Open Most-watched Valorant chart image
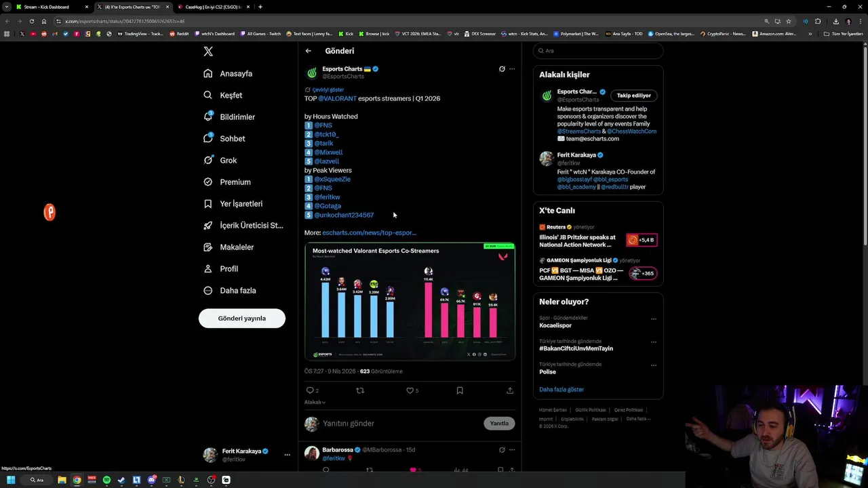The width and height of the screenshot is (868, 488). click(410, 302)
